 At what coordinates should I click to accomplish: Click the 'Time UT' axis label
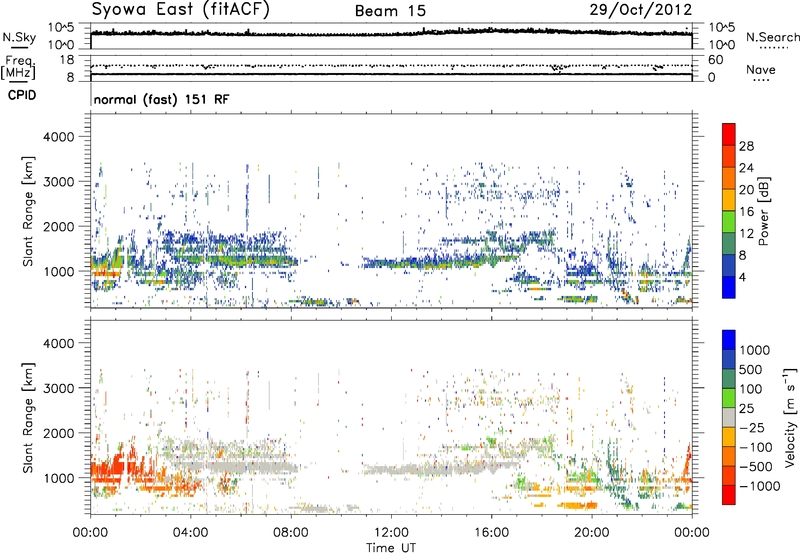(391, 548)
